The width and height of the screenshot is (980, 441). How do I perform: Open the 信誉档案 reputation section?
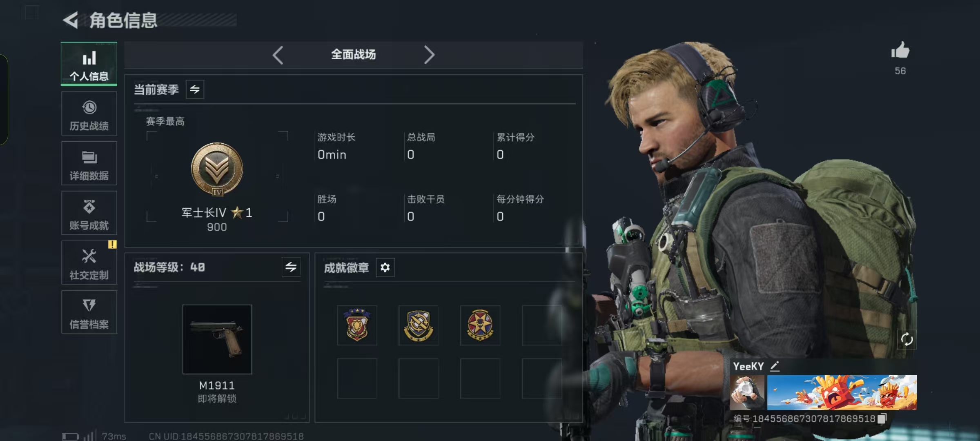click(89, 312)
